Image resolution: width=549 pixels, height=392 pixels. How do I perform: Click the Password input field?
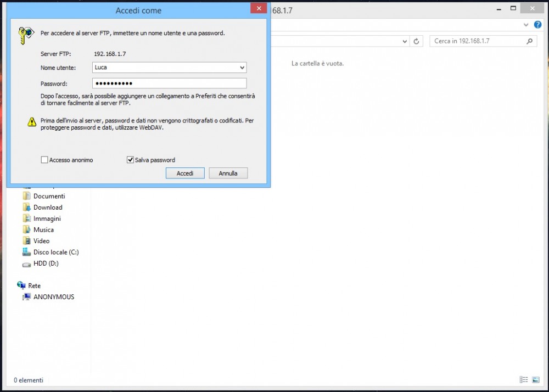[170, 83]
